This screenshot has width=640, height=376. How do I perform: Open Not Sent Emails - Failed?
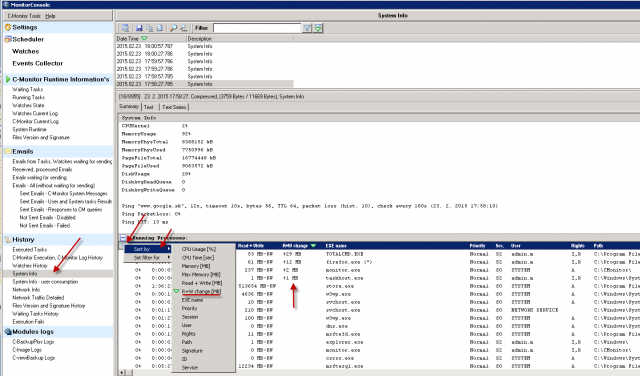(44, 225)
